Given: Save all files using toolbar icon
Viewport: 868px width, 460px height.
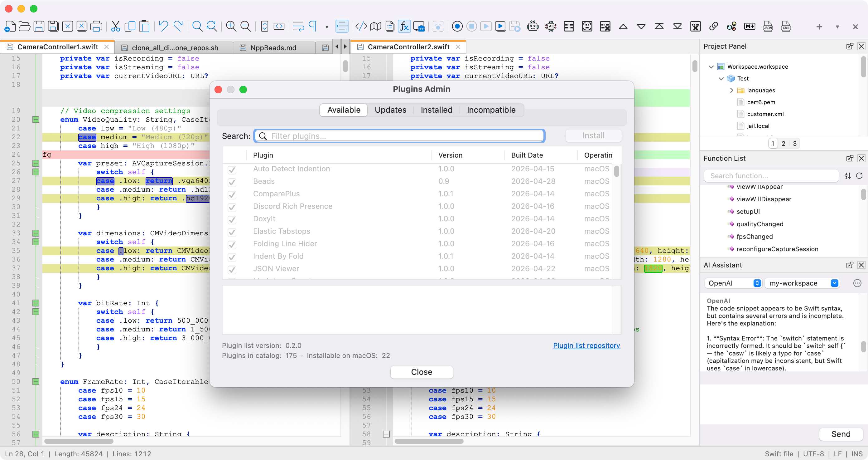Looking at the screenshot, I should click(x=53, y=26).
